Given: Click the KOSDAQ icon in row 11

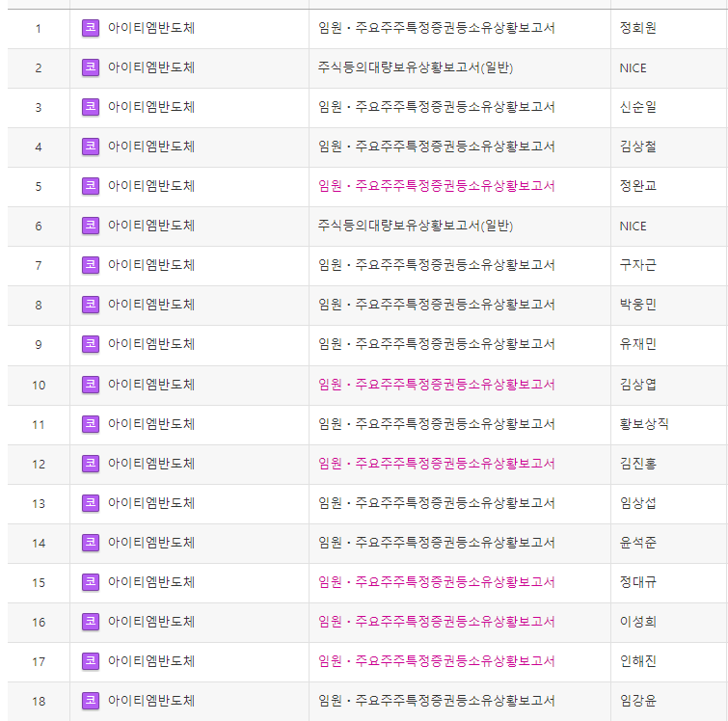Looking at the screenshot, I should (91, 423).
